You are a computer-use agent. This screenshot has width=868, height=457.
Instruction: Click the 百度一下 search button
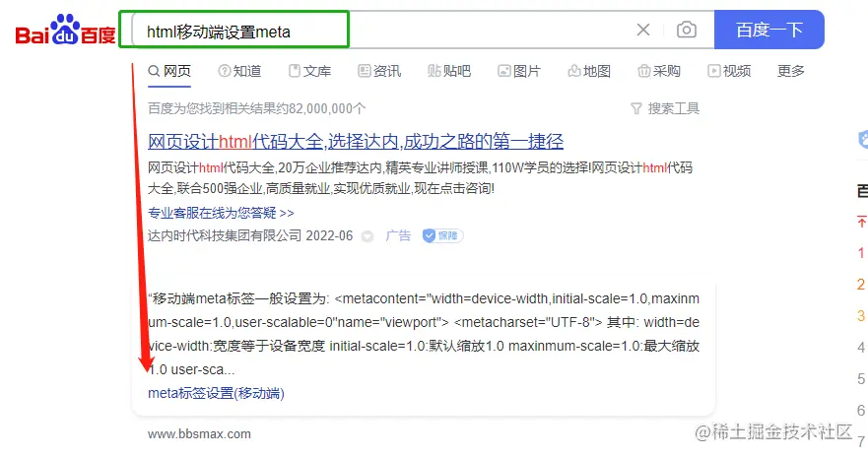point(768,30)
